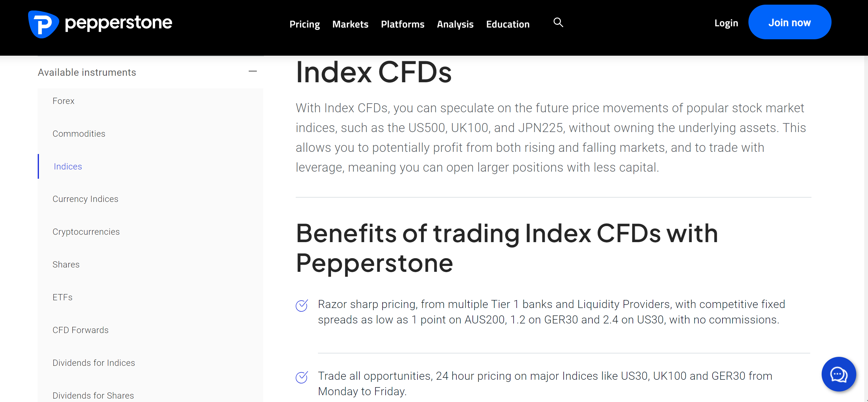868x402 pixels.
Task: Open the live chat bubble icon
Action: coord(838,374)
